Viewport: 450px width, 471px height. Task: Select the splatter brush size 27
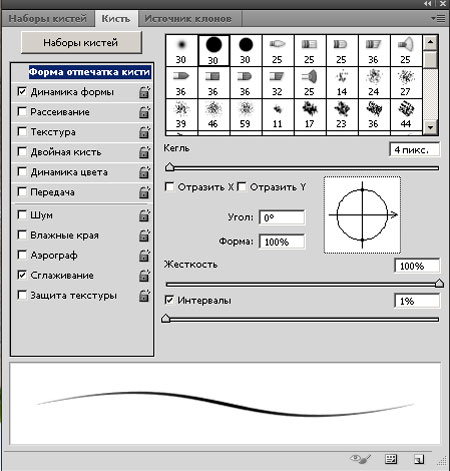click(x=406, y=82)
